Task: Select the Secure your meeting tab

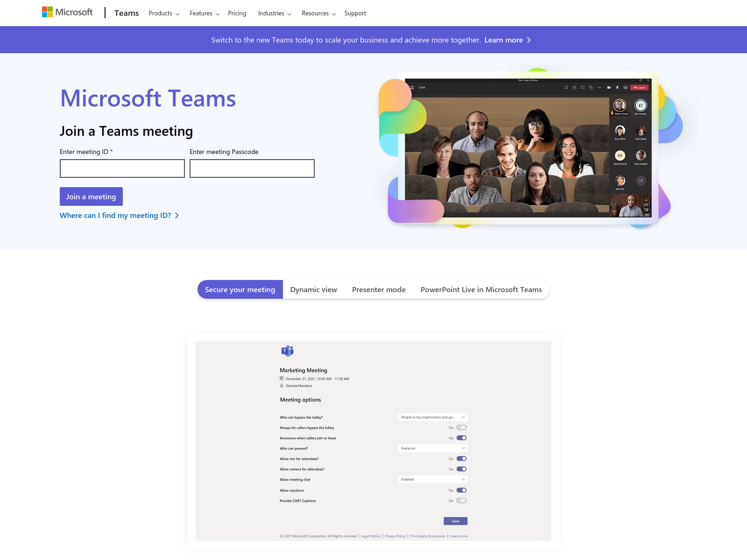Action: coord(240,289)
